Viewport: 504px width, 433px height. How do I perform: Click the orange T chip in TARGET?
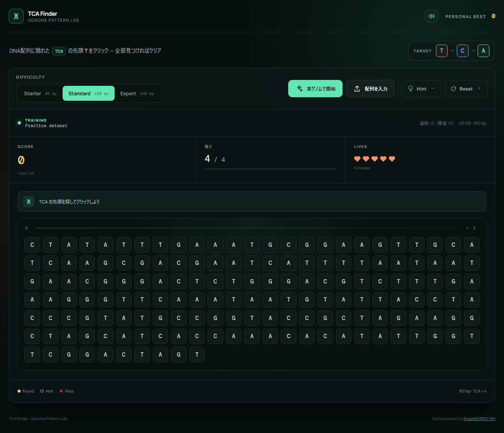point(441,51)
